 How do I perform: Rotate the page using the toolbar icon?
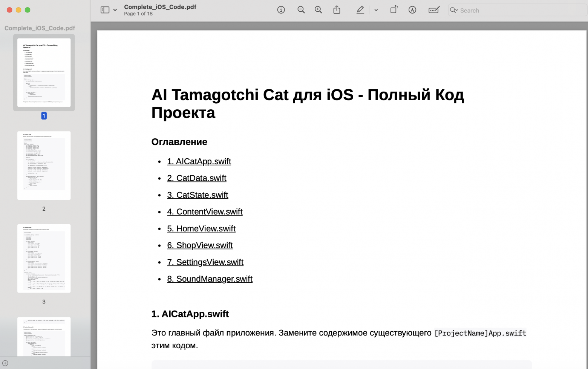(x=394, y=10)
